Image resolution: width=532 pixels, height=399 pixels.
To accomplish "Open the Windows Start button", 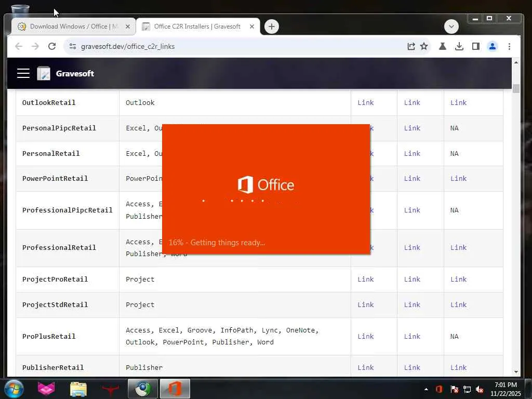I will [x=14, y=389].
